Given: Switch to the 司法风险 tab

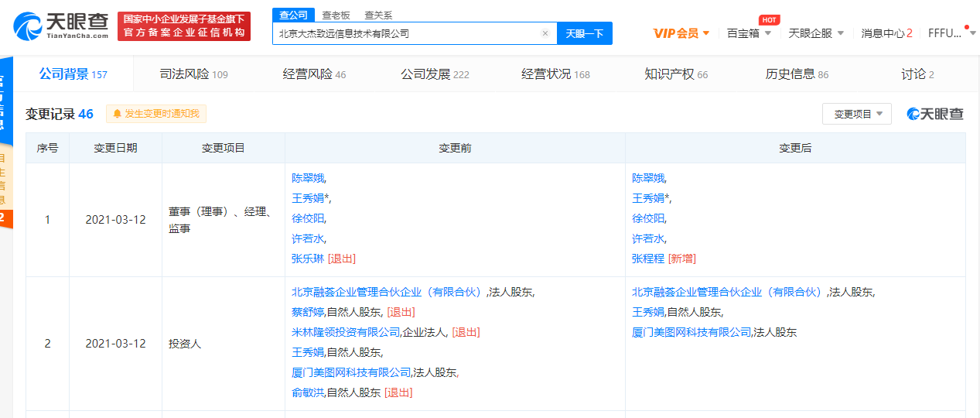Looking at the screenshot, I should 193,74.
